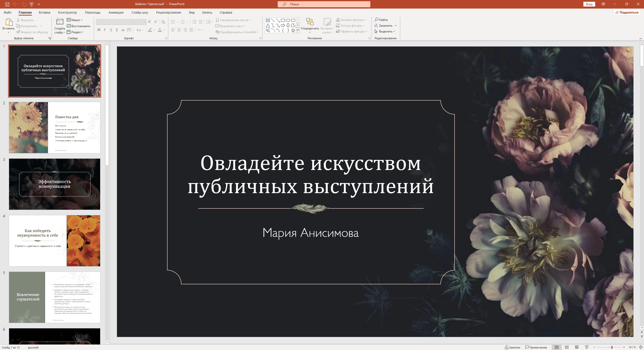Open the Конструктор tab
The width and height of the screenshot is (644, 350).
(x=67, y=12)
